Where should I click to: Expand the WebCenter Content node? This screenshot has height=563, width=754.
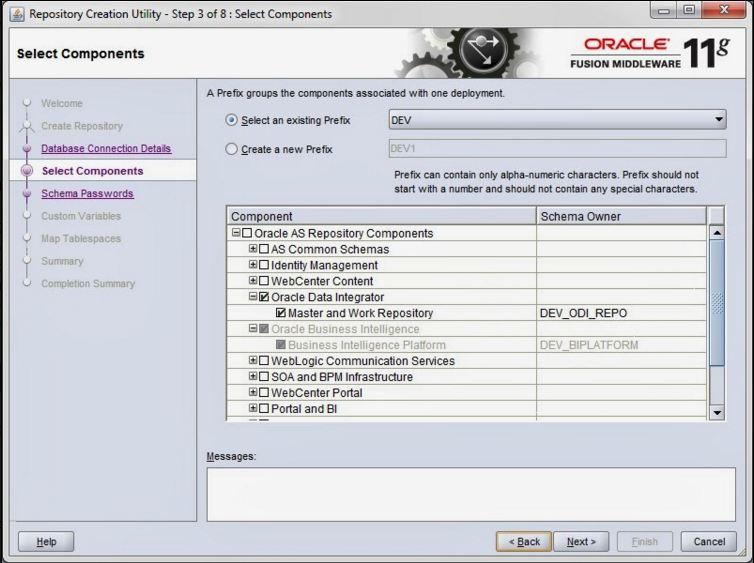point(252,280)
